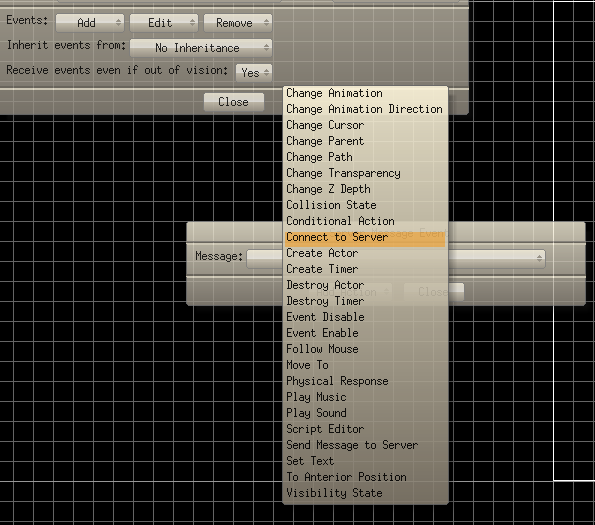
Task: Open Script Editor from action list
Action: point(365,429)
